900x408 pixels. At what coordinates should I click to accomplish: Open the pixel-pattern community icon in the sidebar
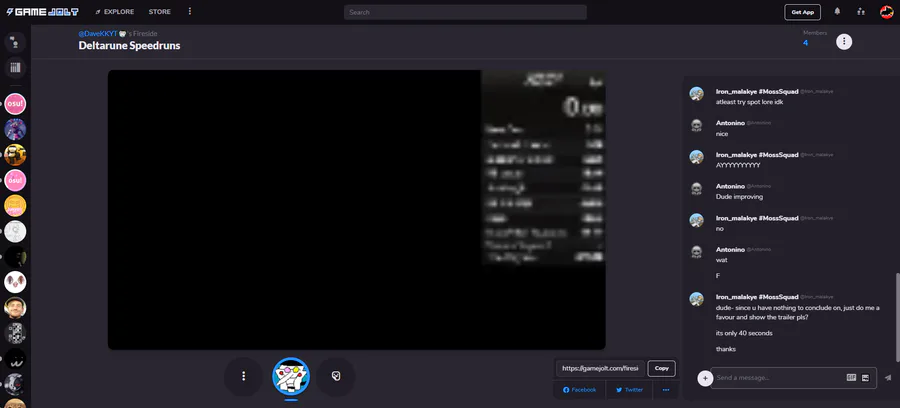[x=15, y=333]
